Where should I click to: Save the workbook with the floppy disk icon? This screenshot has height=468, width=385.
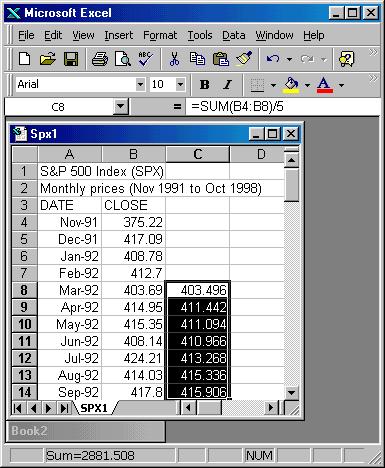tap(71, 59)
